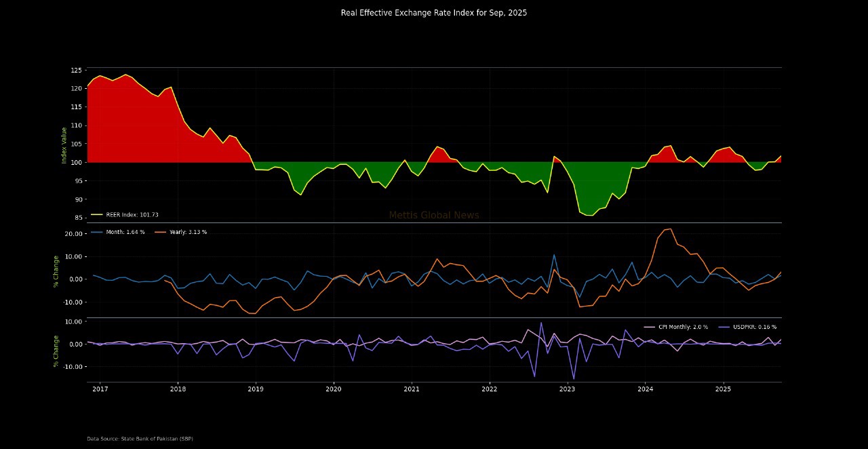Click the 2017 label on x-axis
The width and height of the screenshot is (868, 449).
click(x=100, y=389)
